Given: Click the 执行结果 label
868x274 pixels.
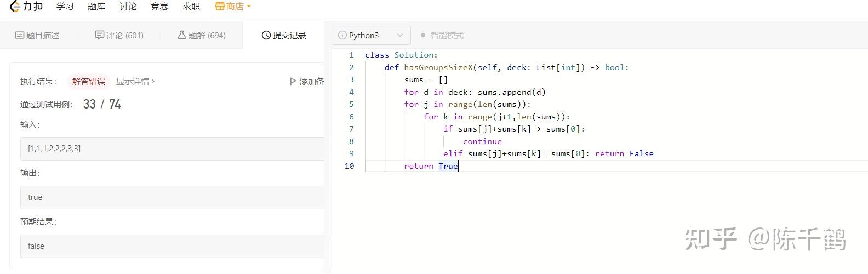Looking at the screenshot, I should click(38, 81).
